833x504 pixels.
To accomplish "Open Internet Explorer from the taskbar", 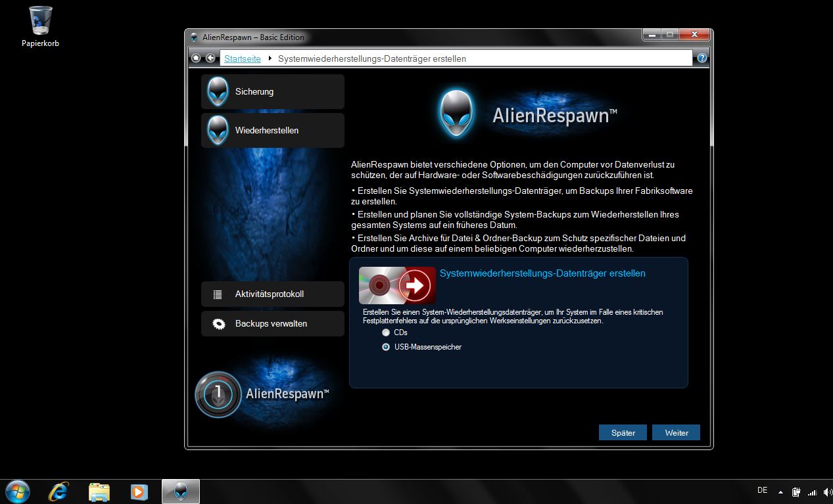I will (59, 492).
